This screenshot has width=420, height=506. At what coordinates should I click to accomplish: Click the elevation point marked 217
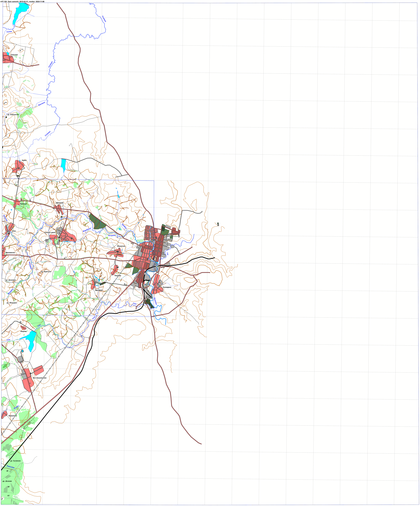(x=65, y=258)
